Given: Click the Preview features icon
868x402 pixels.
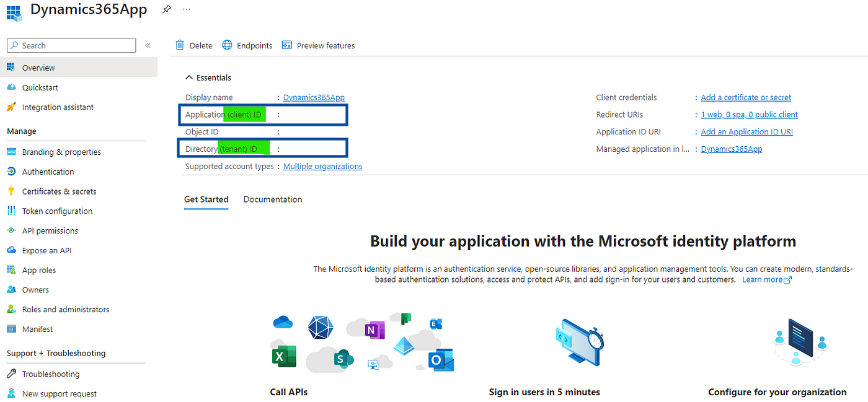Looking at the screenshot, I should coord(287,45).
